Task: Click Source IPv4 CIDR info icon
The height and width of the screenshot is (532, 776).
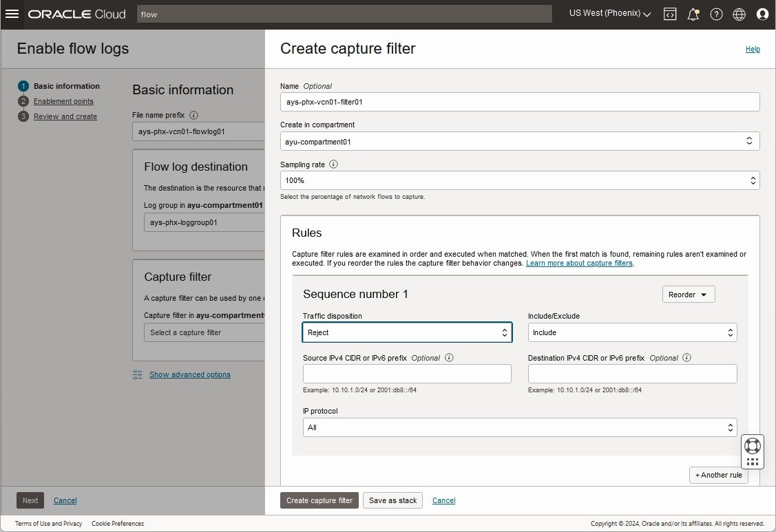Action: pyautogui.click(x=450, y=358)
